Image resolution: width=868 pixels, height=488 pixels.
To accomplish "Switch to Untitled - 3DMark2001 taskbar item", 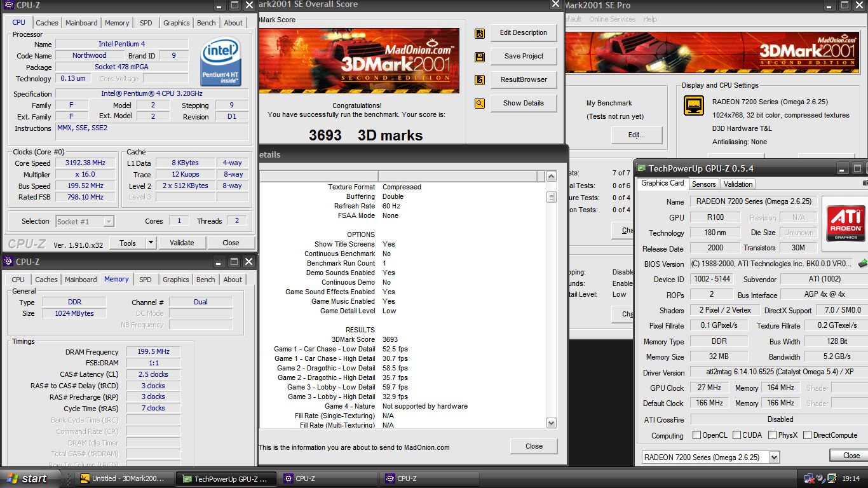I will (x=123, y=478).
